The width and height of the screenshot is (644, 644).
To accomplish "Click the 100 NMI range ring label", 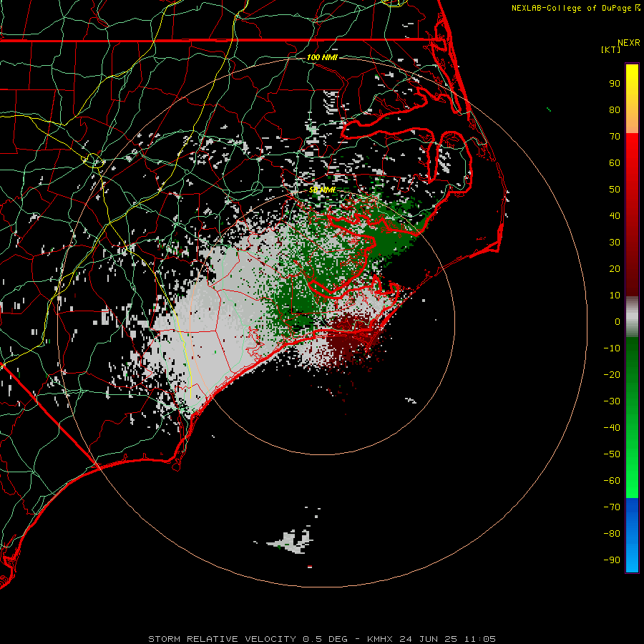I will point(322,57).
